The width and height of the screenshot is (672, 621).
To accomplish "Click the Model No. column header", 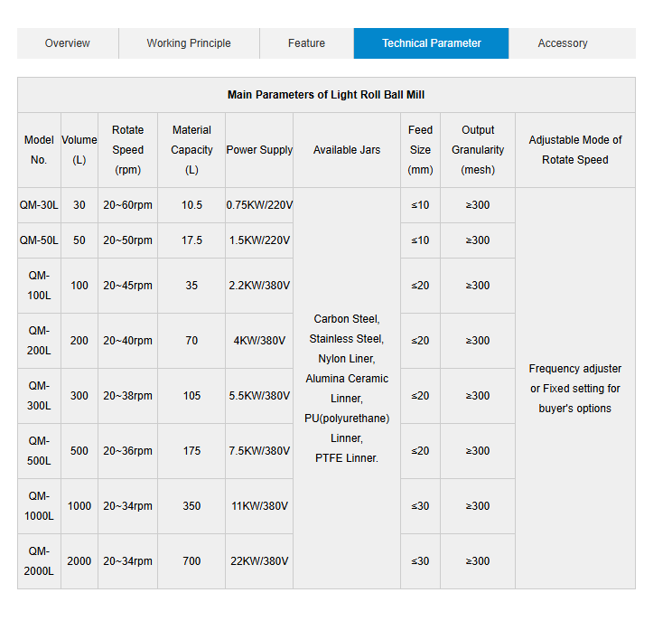I will (39, 150).
